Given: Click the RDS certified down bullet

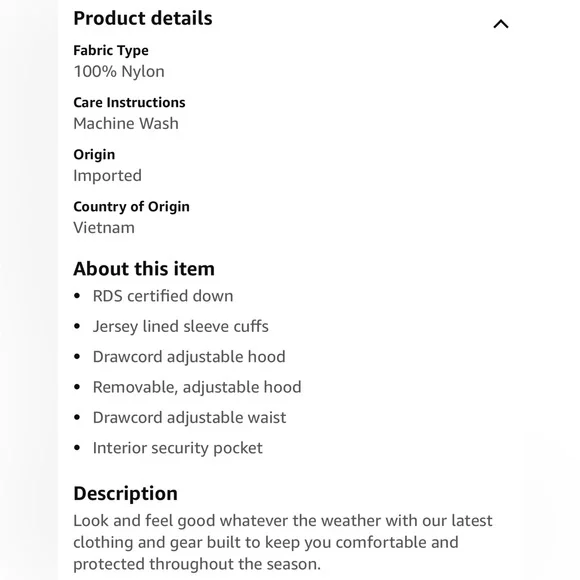Looking at the screenshot, I should click(163, 296).
